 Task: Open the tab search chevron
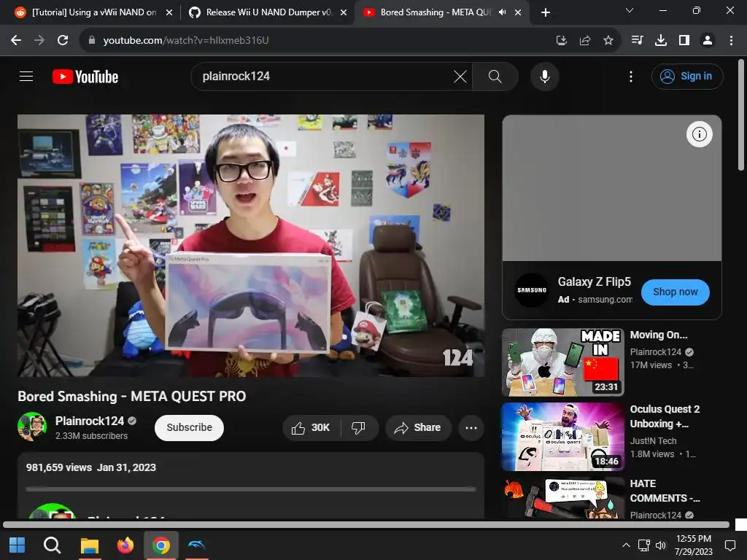pos(630,10)
